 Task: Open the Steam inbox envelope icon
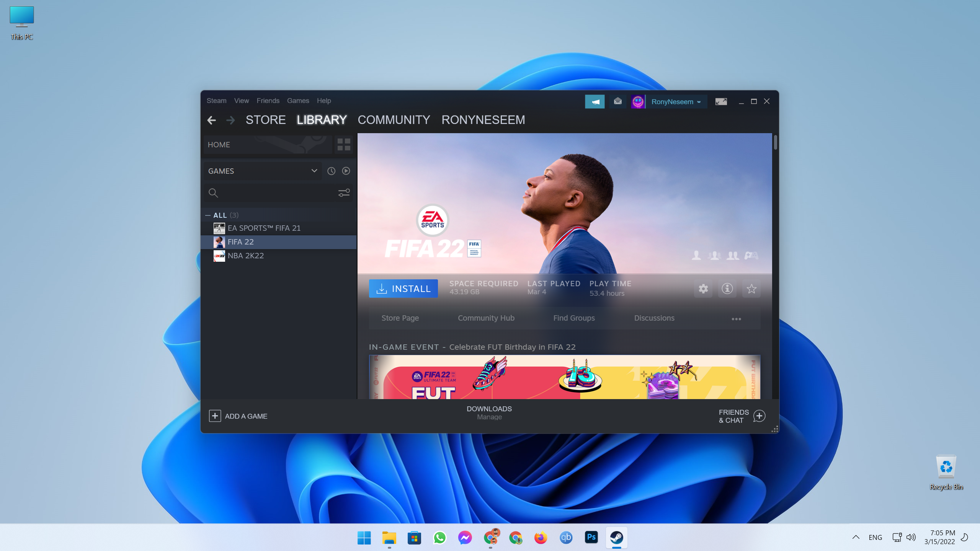coord(617,101)
